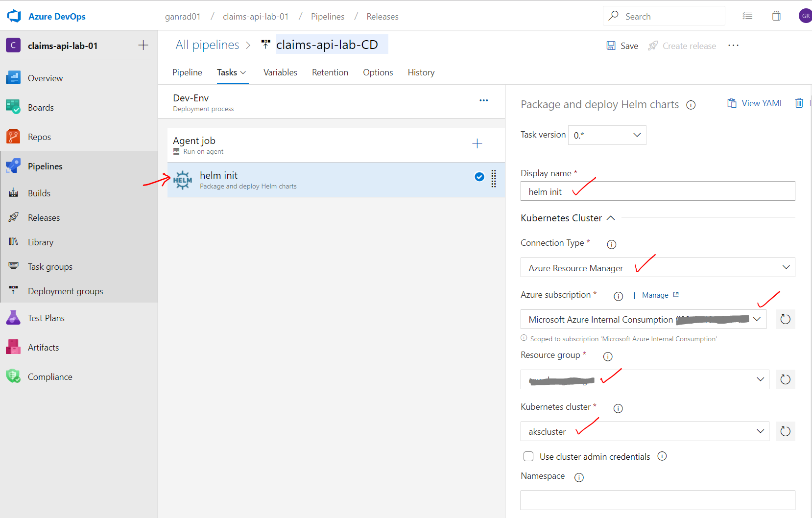Open the Tasks tab dropdown
Screen dimensions: 812x518
tap(232, 72)
